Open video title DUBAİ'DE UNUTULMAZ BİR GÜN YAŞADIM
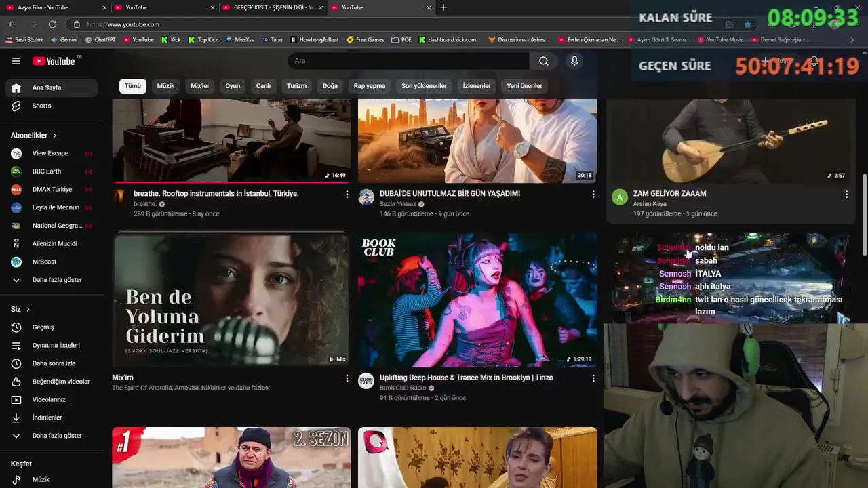 coord(450,194)
